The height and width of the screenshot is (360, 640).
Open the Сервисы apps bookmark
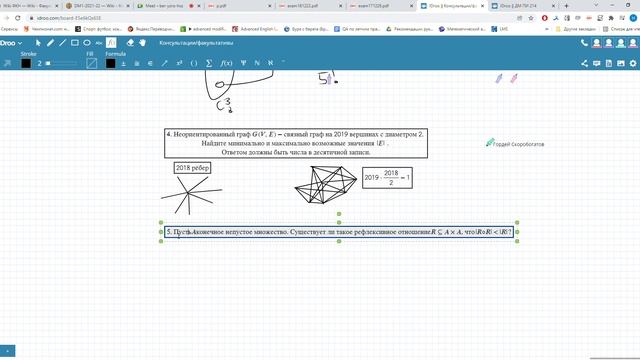pos(9,29)
